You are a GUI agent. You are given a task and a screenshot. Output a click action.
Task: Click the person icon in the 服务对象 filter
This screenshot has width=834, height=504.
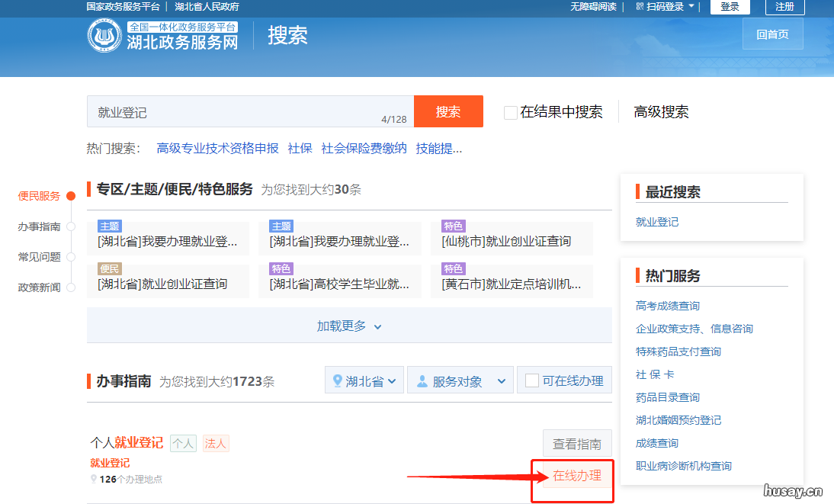422,379
